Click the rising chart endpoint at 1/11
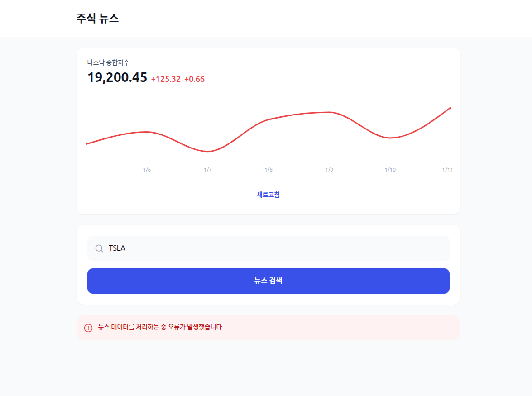The image size is (532, 396). click(x=450, y=108)
